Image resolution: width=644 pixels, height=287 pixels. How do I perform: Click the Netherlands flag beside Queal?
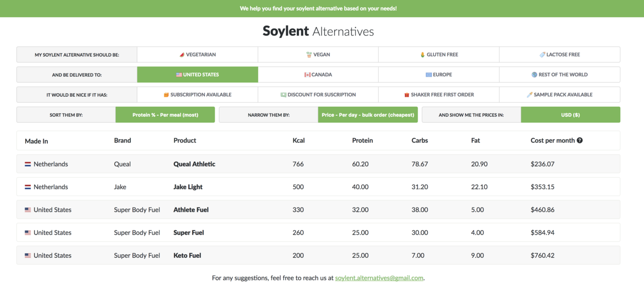(x=28, y=164)
